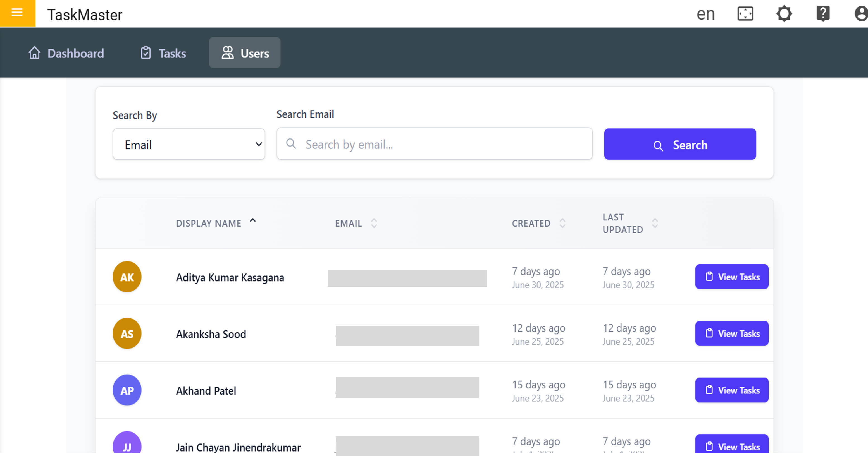Sort the Created column
Viewport: 868px width, 456px height.
point(562,223)
